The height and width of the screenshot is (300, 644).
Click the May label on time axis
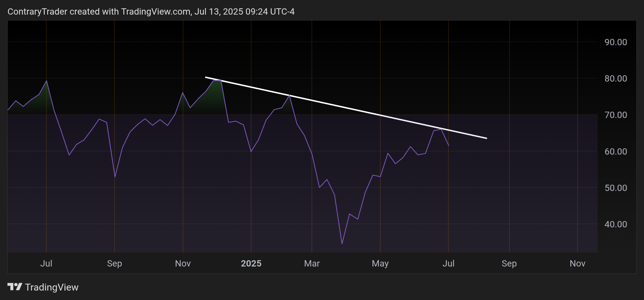point(380,263)
